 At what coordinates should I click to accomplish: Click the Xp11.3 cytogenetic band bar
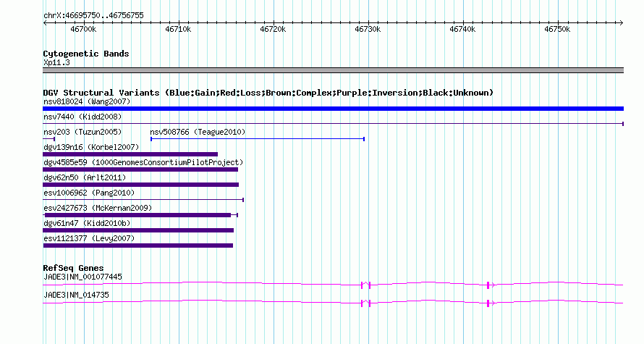pos(333,70)
